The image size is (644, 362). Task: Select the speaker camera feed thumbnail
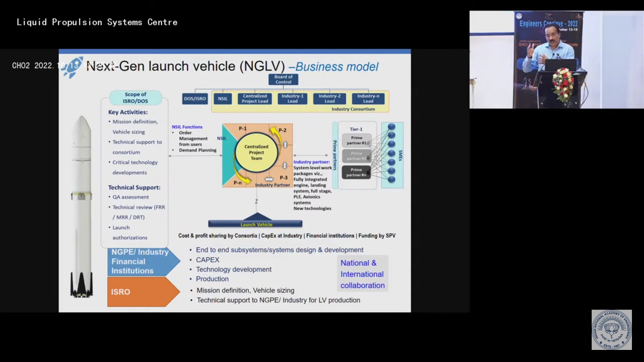click(556, 60)
